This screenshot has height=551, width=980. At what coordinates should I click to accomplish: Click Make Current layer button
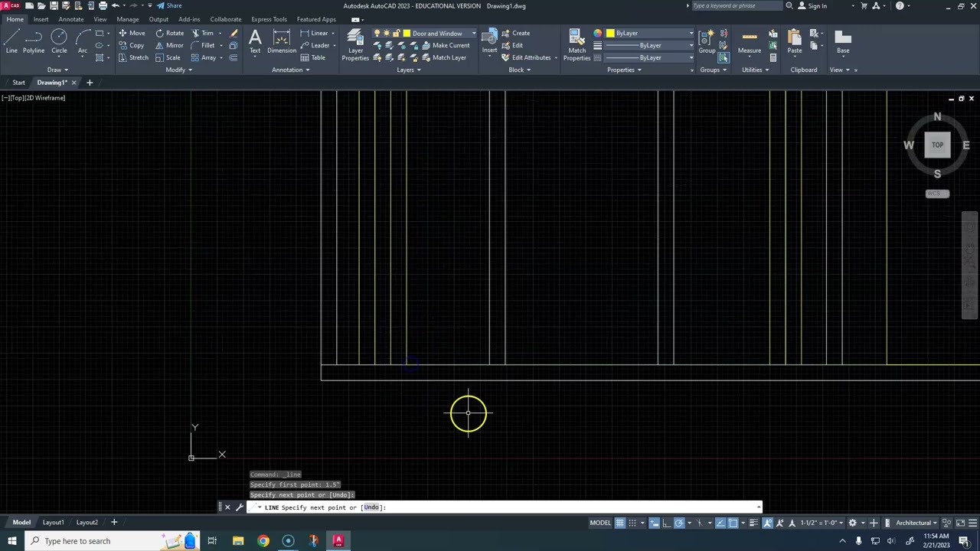pyautogui.click(x=446, y=45)
